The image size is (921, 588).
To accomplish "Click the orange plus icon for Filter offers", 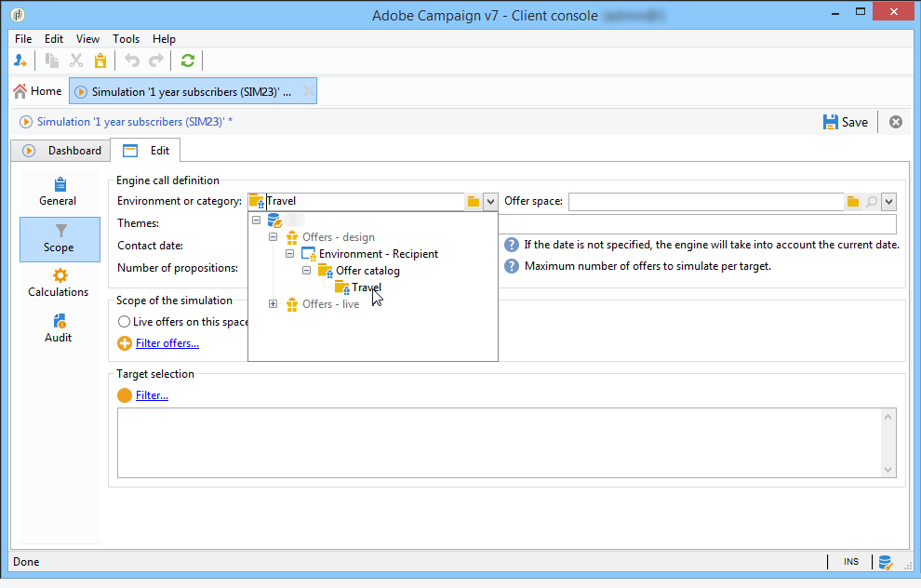I will pyautogui.click(x=125, y=343).
